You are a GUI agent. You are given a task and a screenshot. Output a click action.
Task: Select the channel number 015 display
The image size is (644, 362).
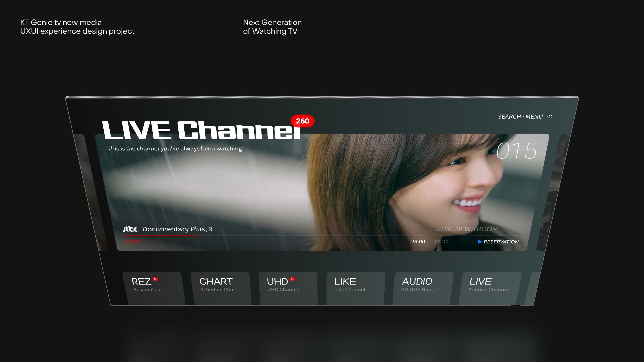tap(517, 151)
